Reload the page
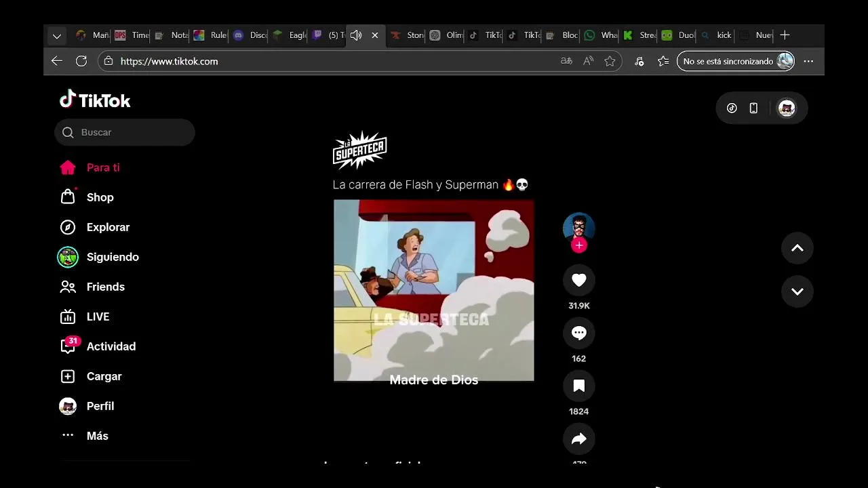Image resolution: width=868 pixels, height=488 pixels. point(81,61)
